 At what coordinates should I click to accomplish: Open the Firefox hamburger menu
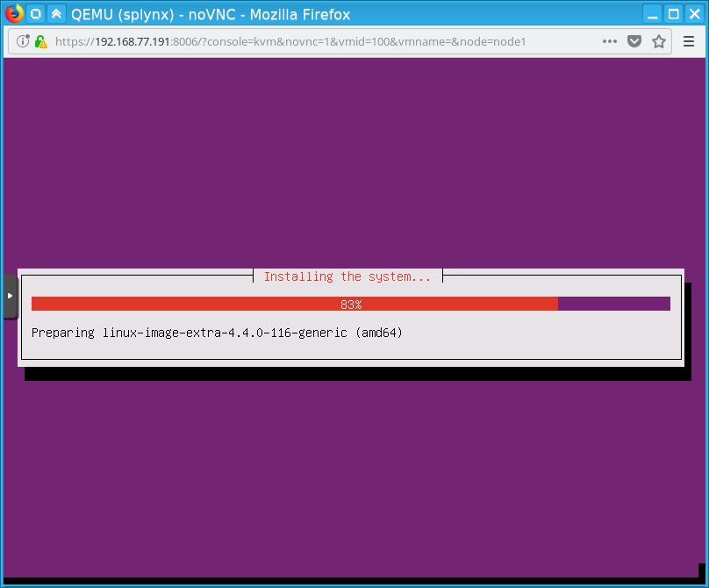(x=688, y=41)
